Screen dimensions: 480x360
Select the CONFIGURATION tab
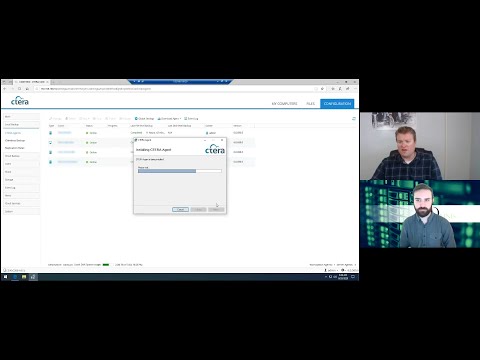[337, 104]
